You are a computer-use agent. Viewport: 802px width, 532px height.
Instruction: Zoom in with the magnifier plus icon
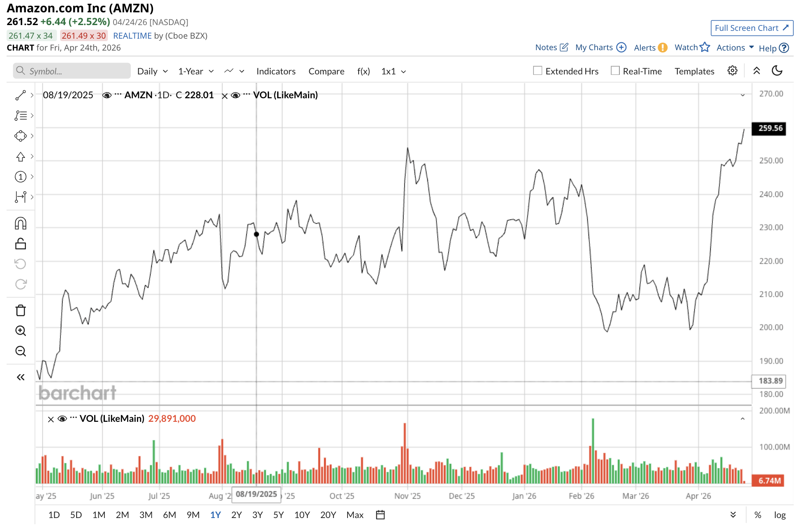tap(21, 331)
